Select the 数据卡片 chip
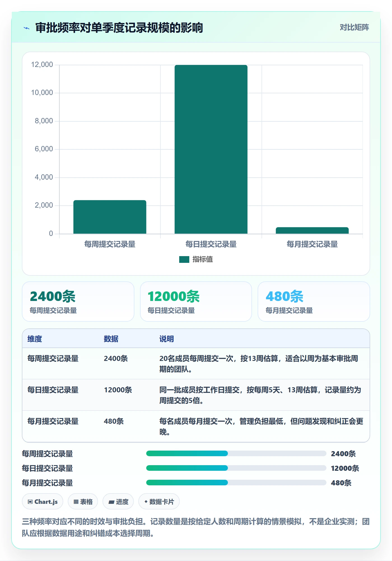Image resolution: width=392 pixels, height=561 pixels. (x=159, y=502)
